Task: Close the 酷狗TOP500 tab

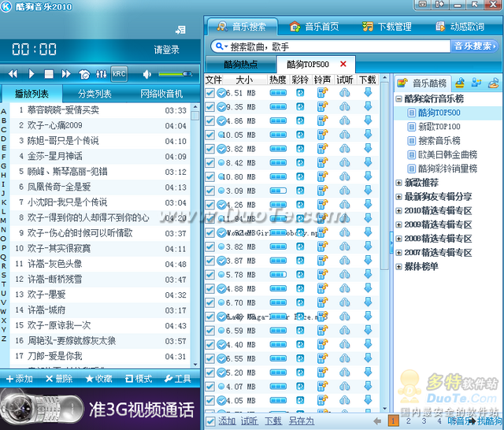Action: click(x=343, y=65)
